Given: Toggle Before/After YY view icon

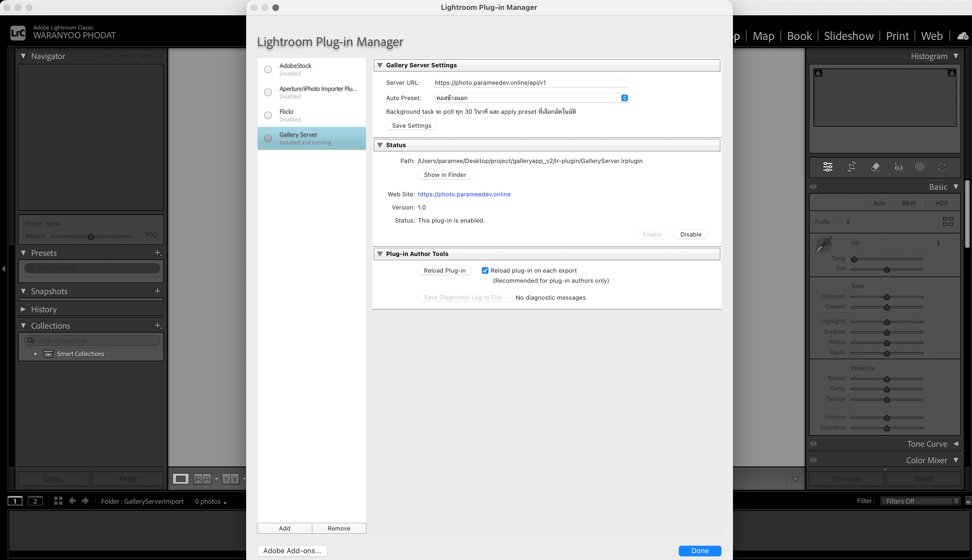Looking at the screenshot, I should point(230,479).
